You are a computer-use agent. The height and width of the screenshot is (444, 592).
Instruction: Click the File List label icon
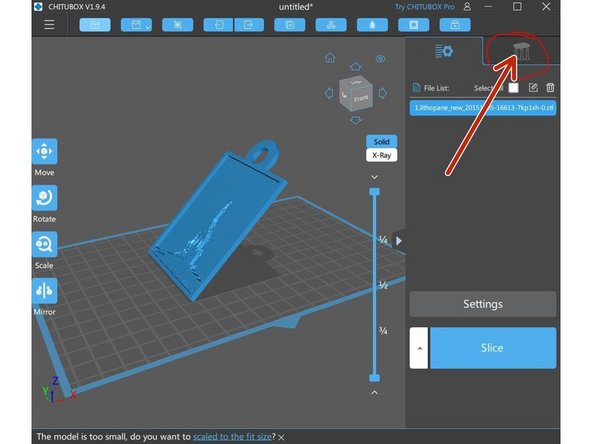click(416, 88)
